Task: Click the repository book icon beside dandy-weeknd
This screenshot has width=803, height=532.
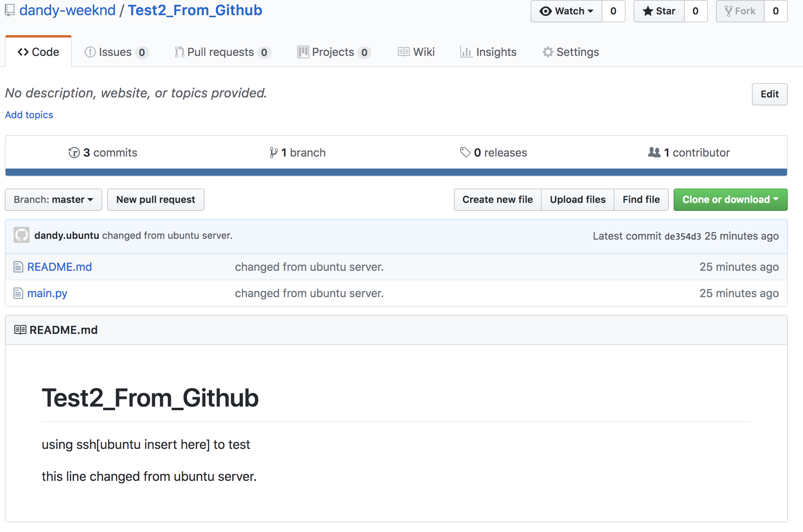Action: pos(10,10)
